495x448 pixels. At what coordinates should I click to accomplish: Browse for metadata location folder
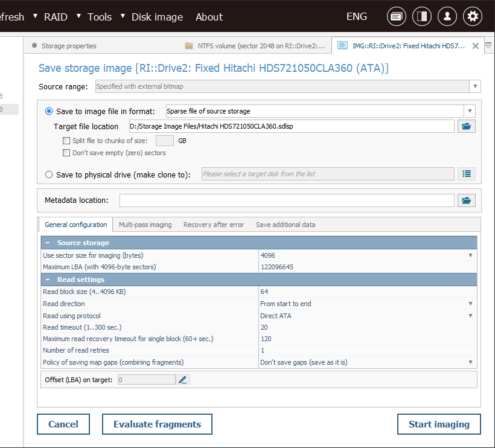[x=467, y=200]
